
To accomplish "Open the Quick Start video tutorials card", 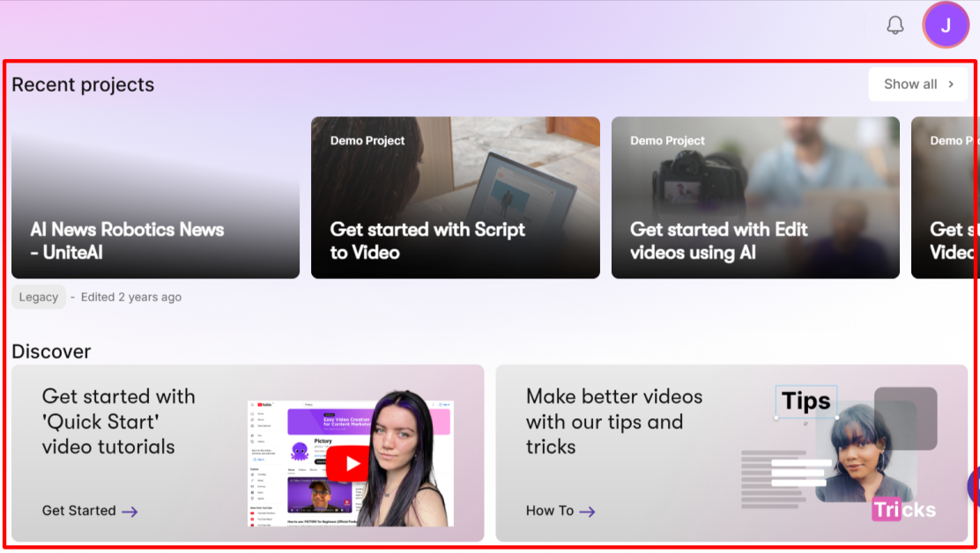I will point(248,453).
